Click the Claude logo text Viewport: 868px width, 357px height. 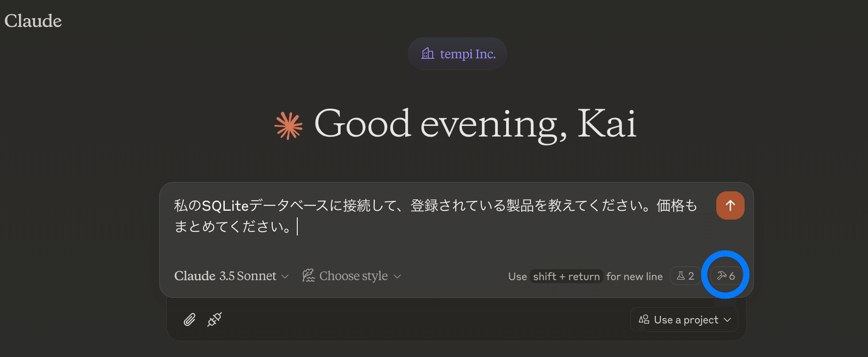33,21
